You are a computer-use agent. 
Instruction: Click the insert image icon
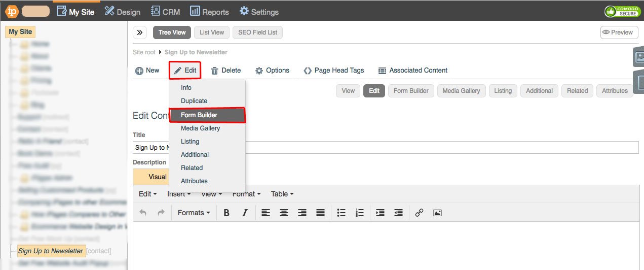437,213
